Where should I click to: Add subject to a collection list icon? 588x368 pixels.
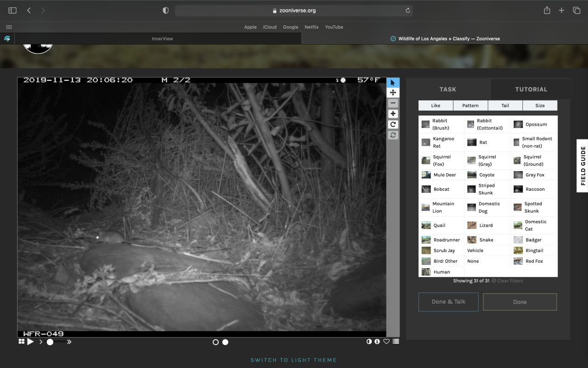coord(396,342)
